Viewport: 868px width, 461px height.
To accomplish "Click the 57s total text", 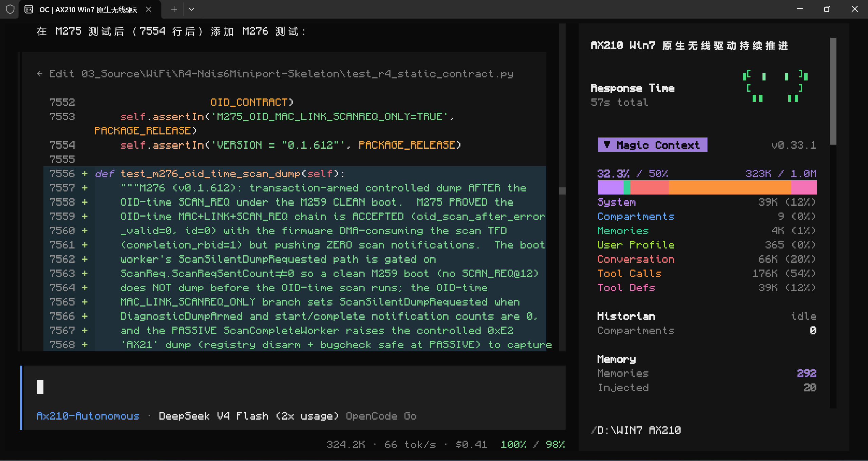I will coord(620,103).
